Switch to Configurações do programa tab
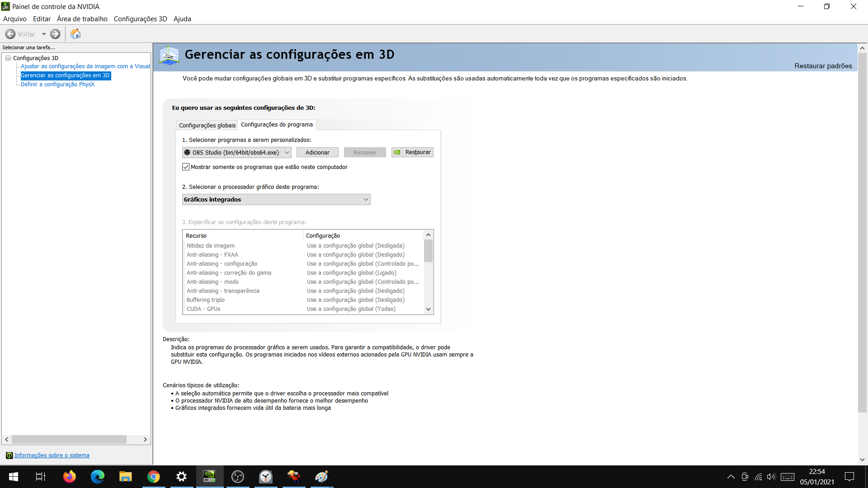 coord(277,124)
